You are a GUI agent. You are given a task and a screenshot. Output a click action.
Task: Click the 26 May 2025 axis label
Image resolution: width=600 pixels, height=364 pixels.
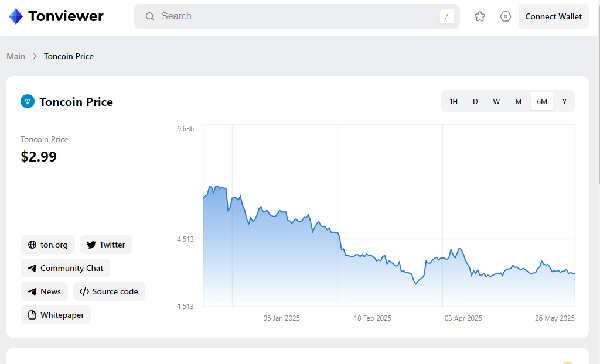point(555,318)
